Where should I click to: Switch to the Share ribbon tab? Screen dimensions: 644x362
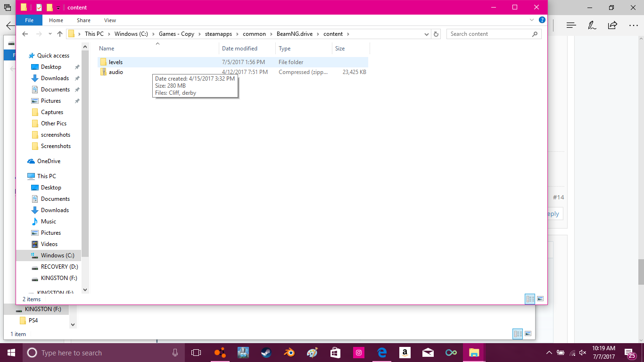[83, 20]
